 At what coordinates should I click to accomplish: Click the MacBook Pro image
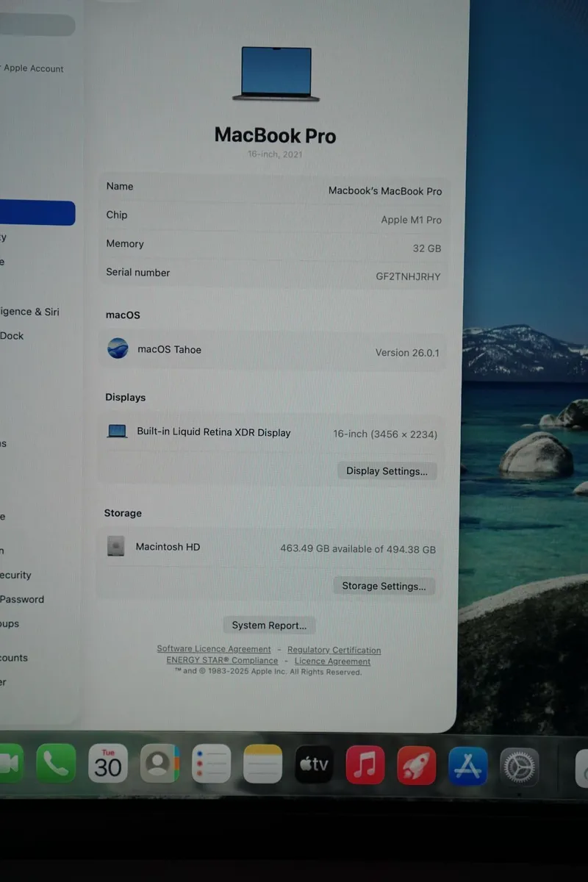click(x=276, y=73)
